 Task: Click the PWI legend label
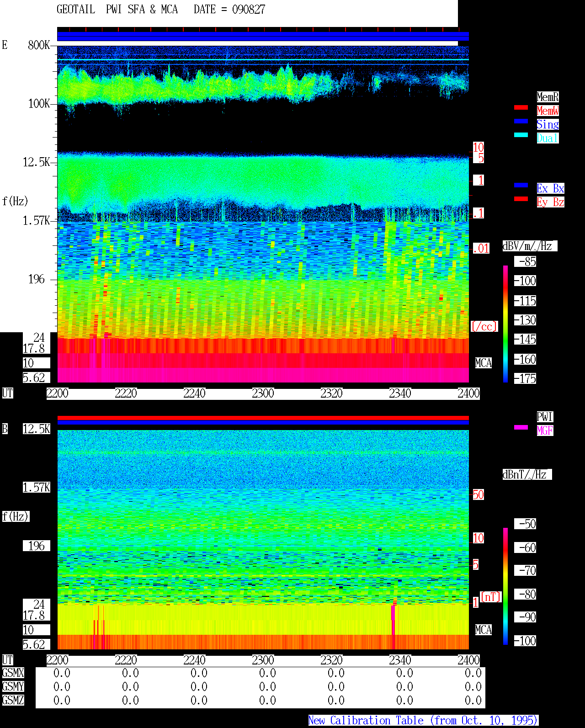point(545,417)
